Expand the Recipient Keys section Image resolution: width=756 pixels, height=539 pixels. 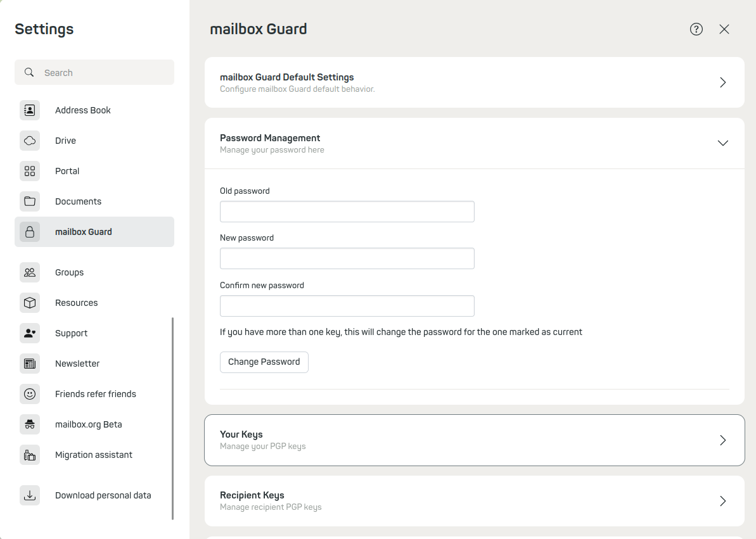point(722,501)
